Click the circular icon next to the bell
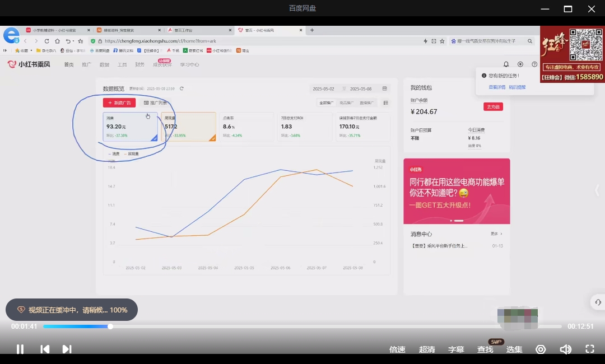The width and height of the screenshot is (605, 364). 520,64
